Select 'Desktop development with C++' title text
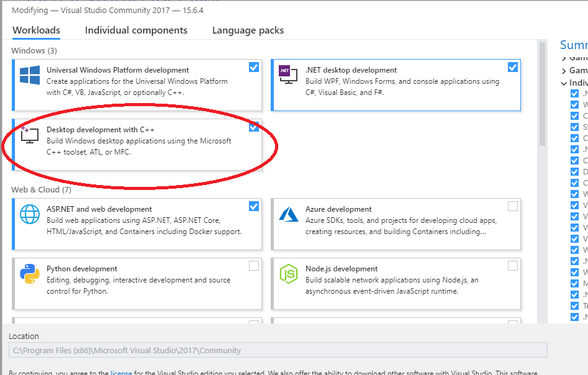The width and height of the screenshot is (588, 375). [x=101, y=130]
